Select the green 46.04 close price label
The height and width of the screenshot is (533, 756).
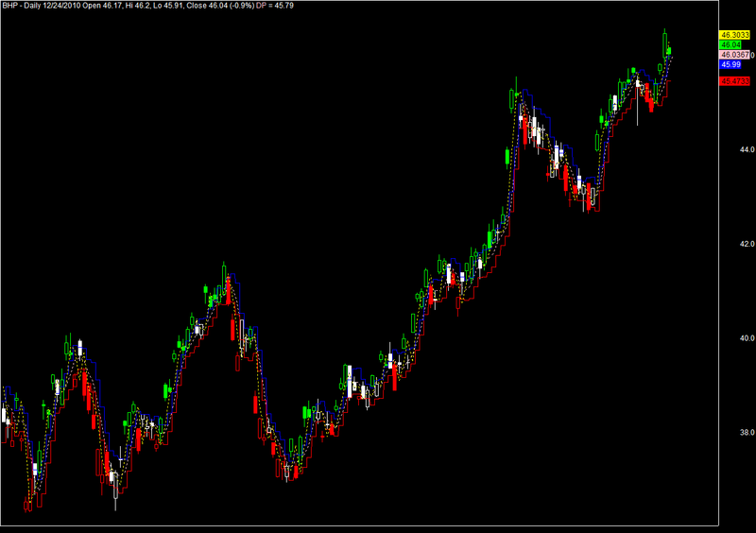coord(730,44)
